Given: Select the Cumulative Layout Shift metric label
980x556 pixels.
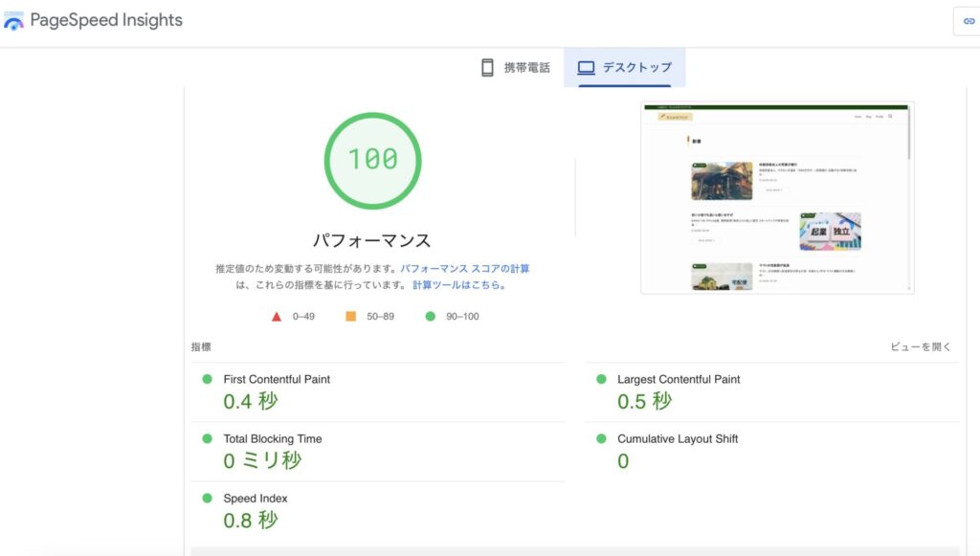Looking at the screenshot, I should point(679,439).
